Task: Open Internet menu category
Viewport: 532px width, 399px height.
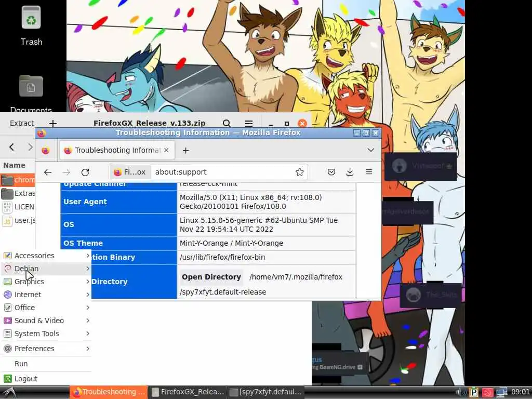Action: (46, 295)
